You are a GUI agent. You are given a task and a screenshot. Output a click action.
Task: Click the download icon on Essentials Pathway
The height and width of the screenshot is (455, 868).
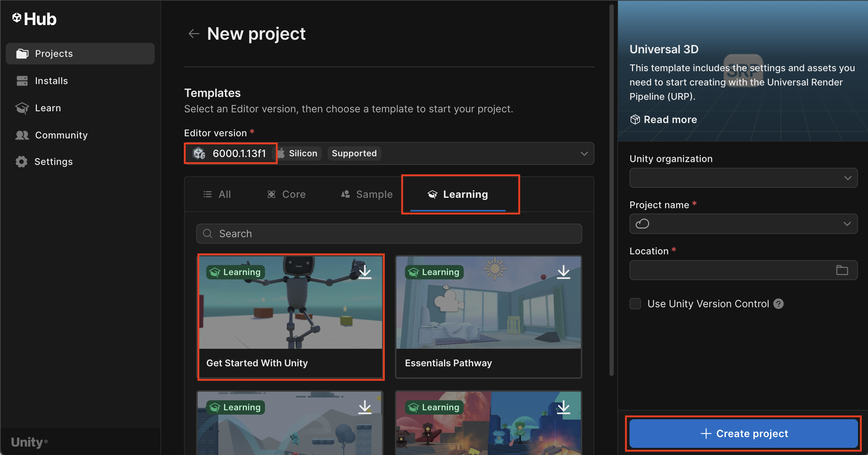point(563,272)
